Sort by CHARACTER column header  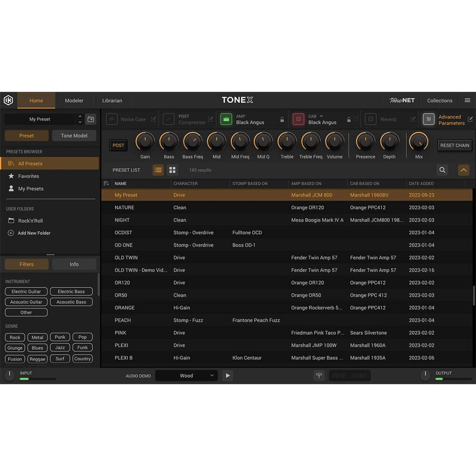point(186,184)
